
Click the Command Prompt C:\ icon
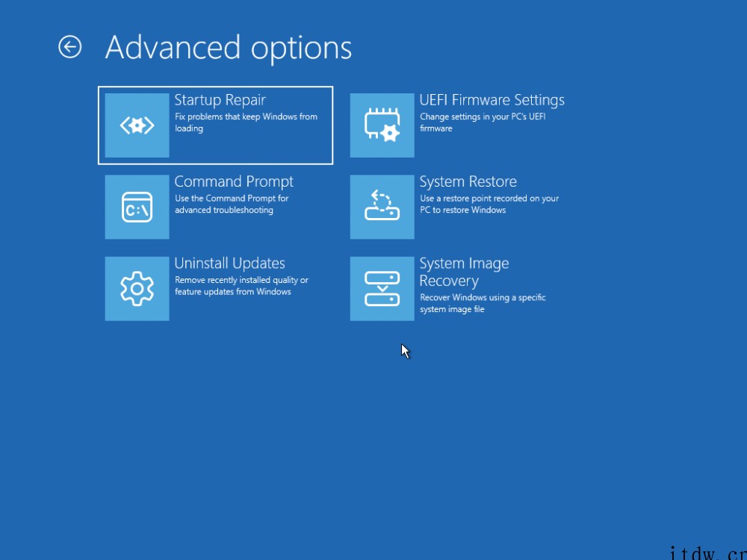137,207
